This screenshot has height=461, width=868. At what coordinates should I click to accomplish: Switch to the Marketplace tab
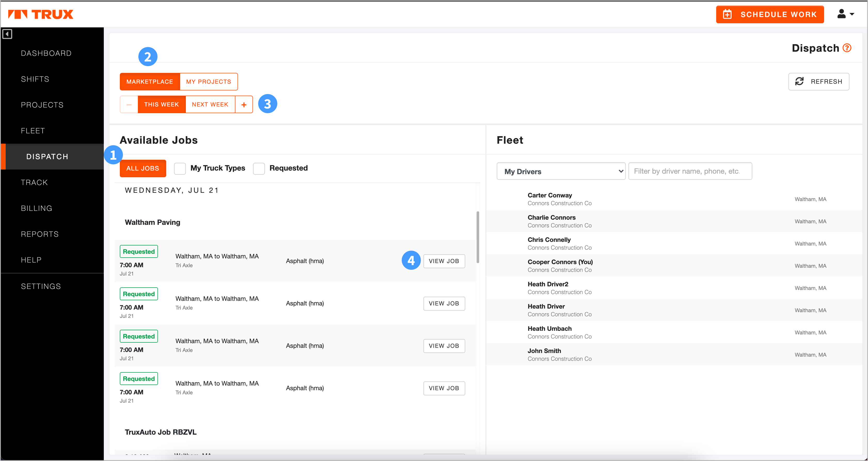[149, 82]
